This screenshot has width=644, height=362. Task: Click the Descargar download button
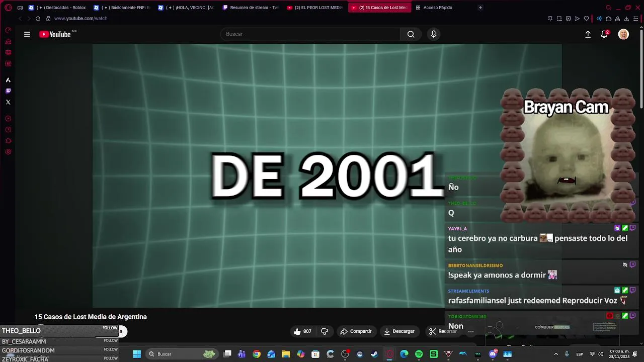[399, 331]
